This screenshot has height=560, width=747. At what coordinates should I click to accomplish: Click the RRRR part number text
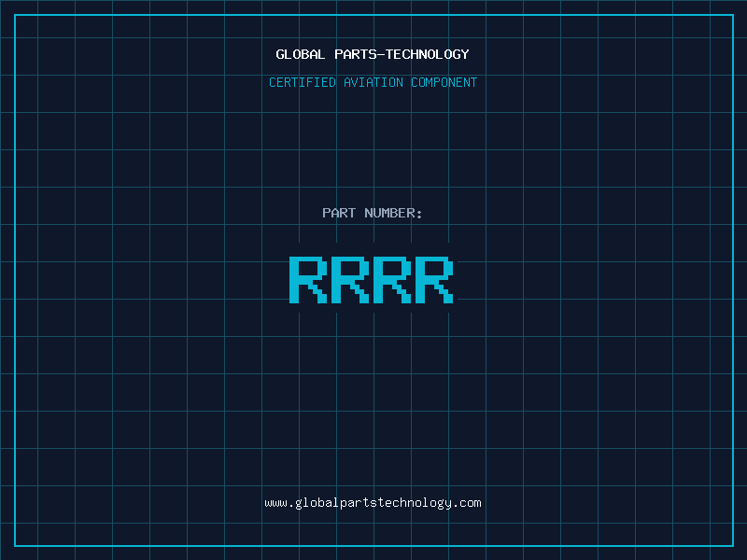pos(371,280)
